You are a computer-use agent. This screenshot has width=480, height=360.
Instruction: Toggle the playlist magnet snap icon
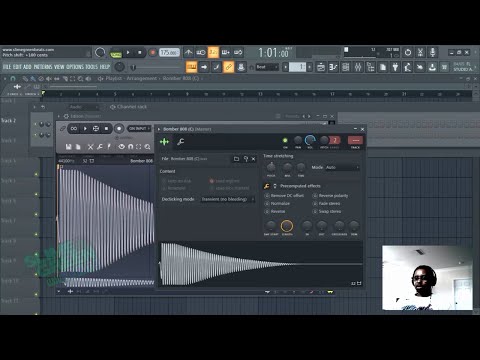point(13,79)
